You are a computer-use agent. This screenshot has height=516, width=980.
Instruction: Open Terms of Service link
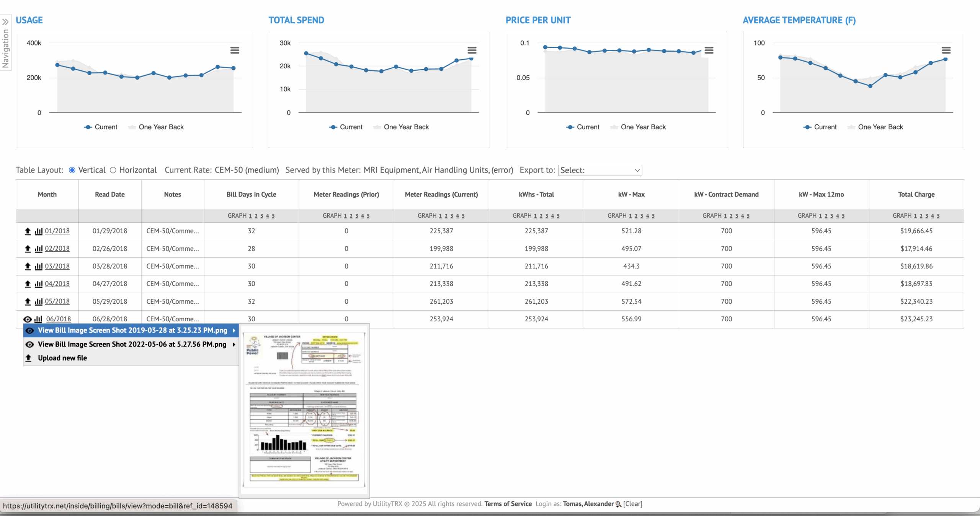508,504
